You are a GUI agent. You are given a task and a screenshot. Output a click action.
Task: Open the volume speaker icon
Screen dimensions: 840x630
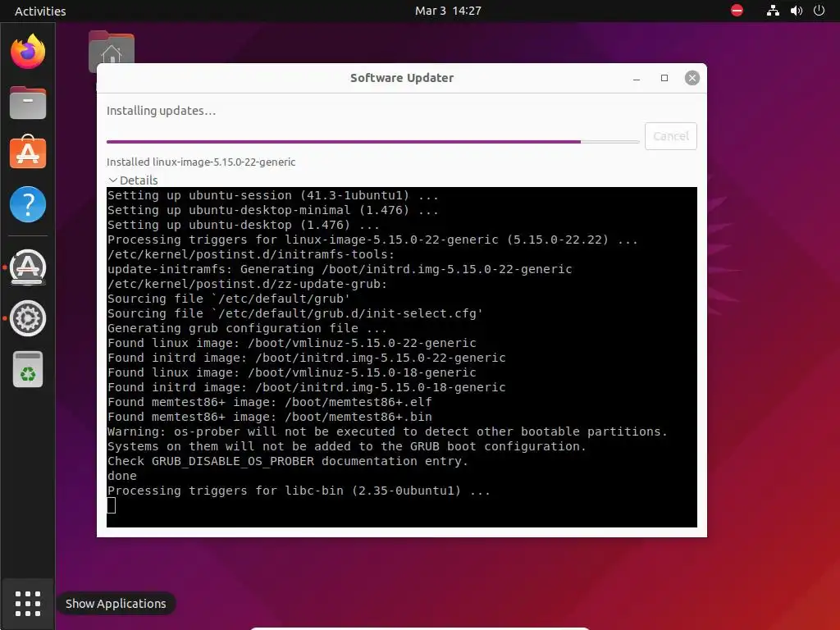(x=796, y=11)
